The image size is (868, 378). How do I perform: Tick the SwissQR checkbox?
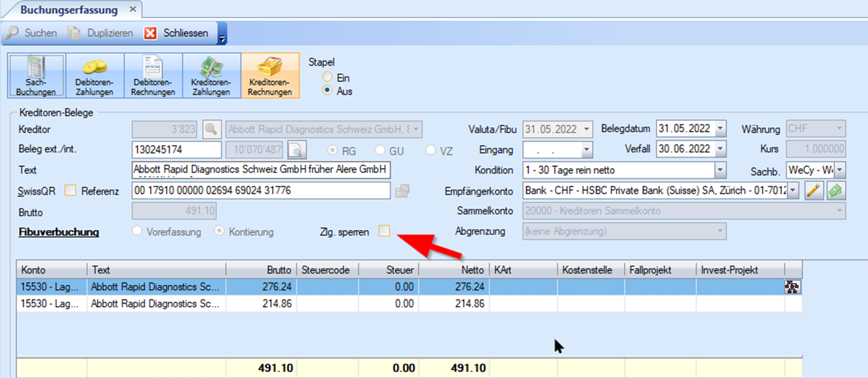pyautogui.click(x=70, y=190)
